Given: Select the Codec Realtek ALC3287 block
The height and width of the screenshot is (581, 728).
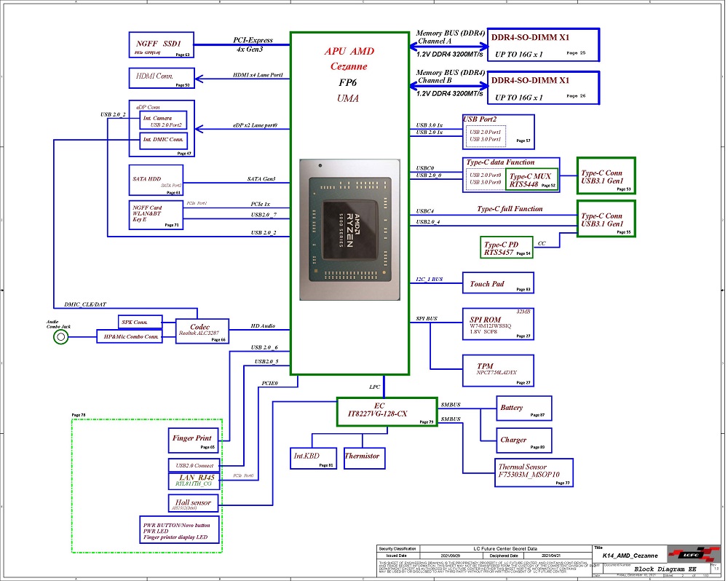Looking at the screenshot, I should (x=202, y=331).
